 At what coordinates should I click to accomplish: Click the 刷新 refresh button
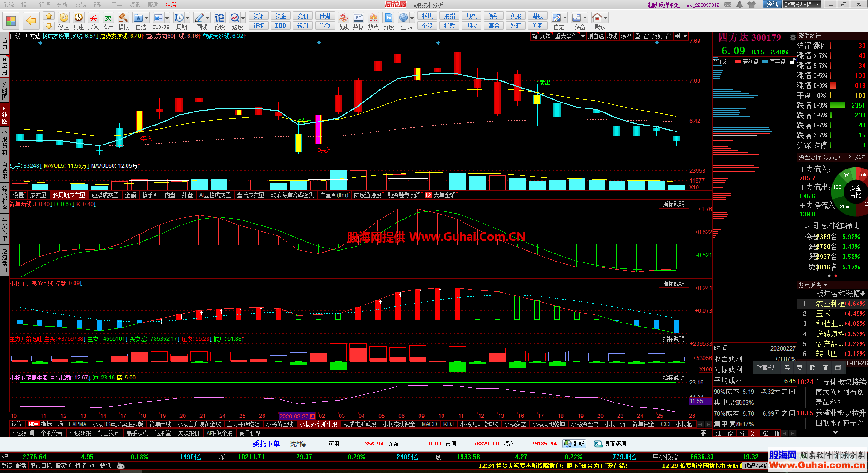click(x=575, y=444)
